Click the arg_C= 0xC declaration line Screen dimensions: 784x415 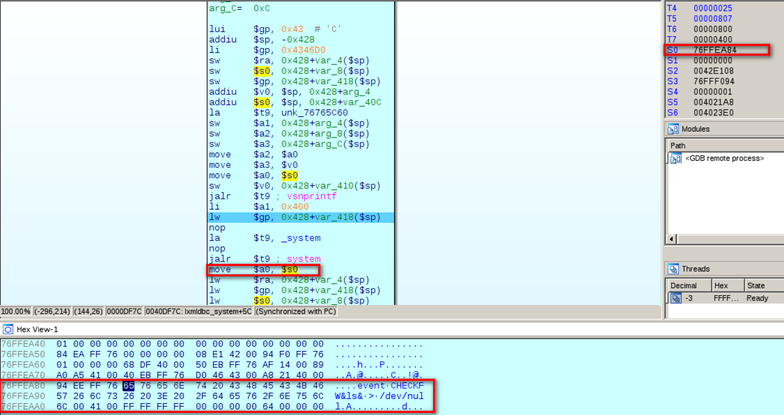pyautogui.click(x=240, y=8)
